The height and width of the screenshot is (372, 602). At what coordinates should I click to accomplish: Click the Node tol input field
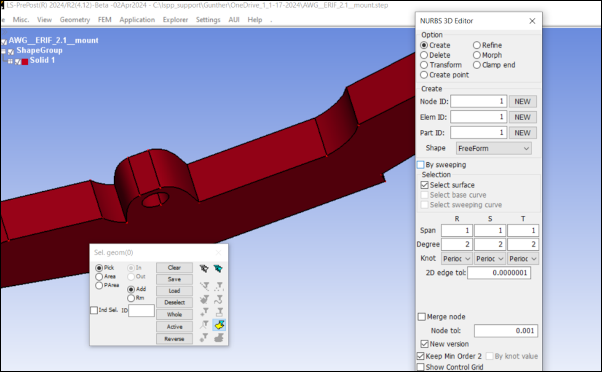506,331
